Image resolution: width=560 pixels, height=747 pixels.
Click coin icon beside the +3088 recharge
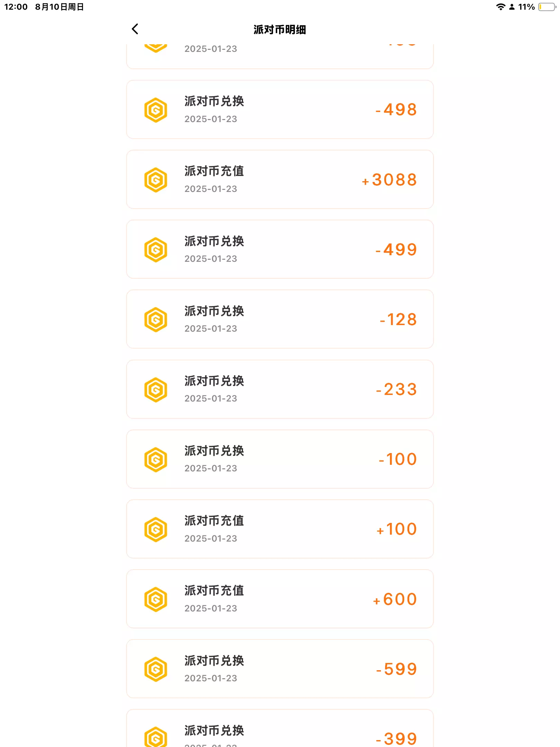pyautogui.click(x=156, y=180)
